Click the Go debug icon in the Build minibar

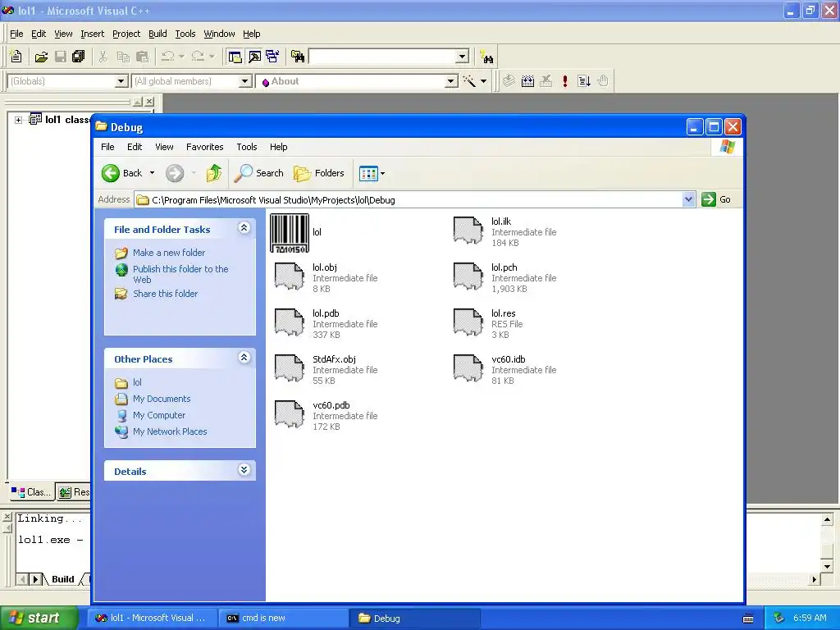(x=584, y=81)
